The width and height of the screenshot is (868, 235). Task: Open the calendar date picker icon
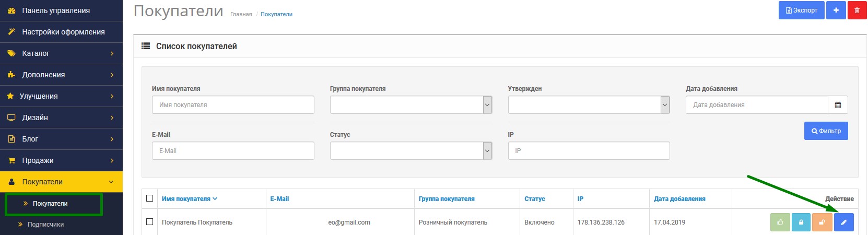[x=838, y=105]
